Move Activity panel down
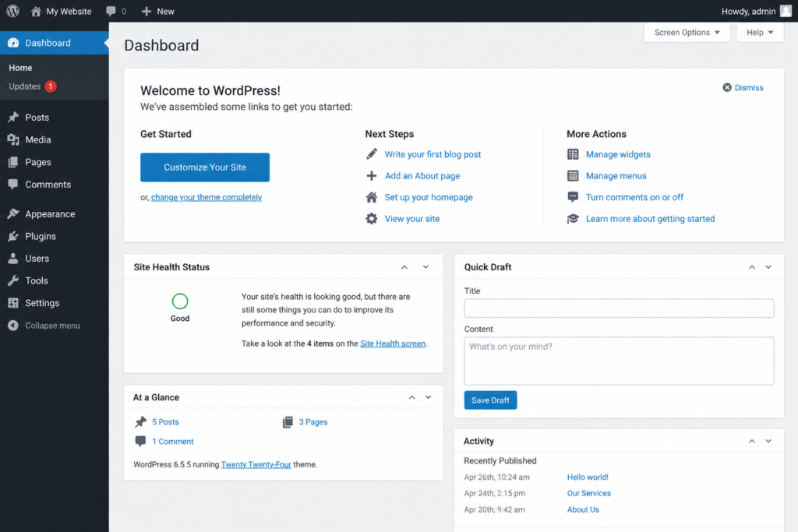 click(768, 441)
